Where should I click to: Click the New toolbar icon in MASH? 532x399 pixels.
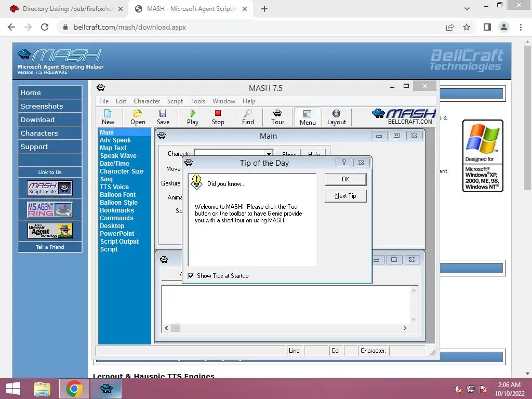pos(108,117)
